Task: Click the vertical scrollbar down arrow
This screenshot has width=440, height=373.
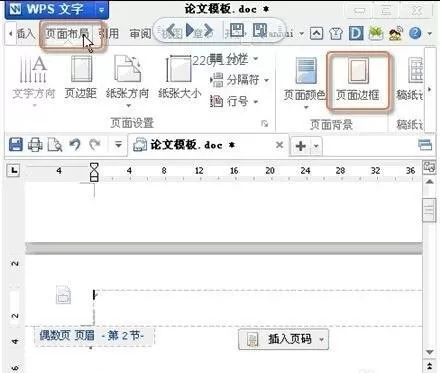Action: 429,352
